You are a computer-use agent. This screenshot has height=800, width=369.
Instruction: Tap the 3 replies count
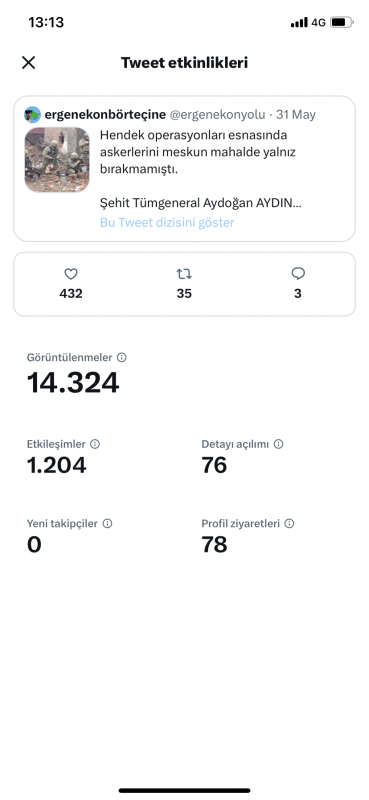(x=298, y=294)
